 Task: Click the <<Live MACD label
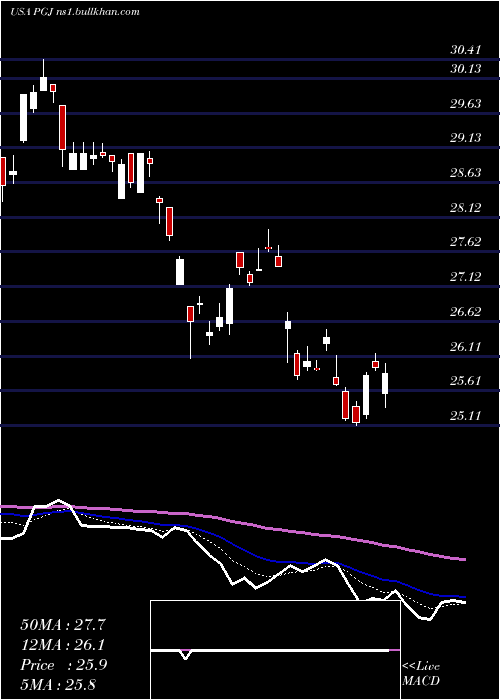point(421,673)
